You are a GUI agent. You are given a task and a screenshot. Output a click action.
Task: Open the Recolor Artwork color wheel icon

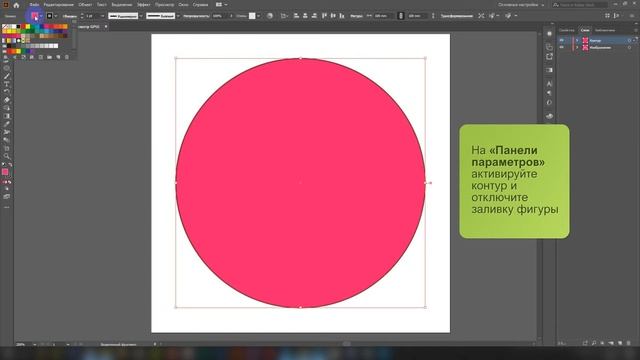270,16
